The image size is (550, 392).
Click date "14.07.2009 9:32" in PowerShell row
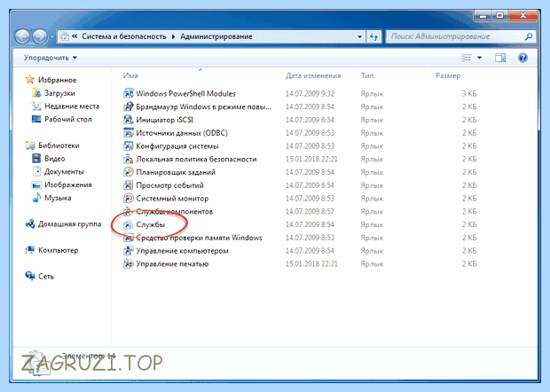click(x=310, y=94)
